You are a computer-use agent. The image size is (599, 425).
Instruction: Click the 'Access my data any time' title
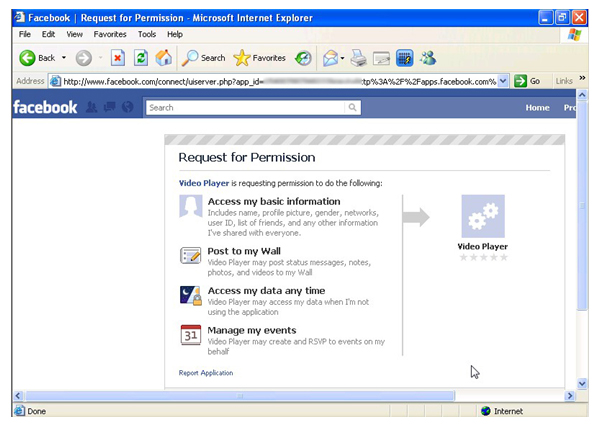[x=266, y=291]
